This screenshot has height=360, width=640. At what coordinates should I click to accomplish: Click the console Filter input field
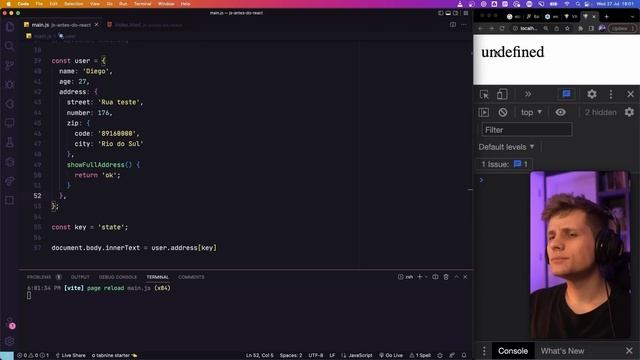tap(527, 130)
